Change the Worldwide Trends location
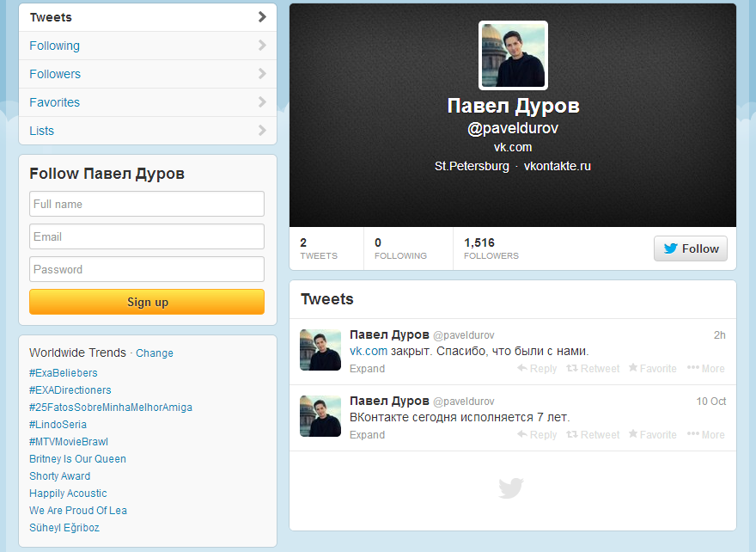Image resolution: width=756 pixels, height=552 pixels. point(155,353)
